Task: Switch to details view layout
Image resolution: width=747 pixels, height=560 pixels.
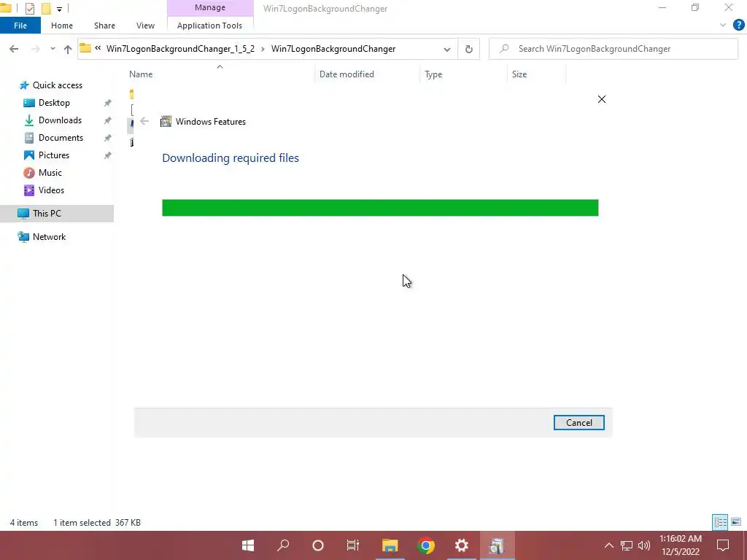Action: 720,522
